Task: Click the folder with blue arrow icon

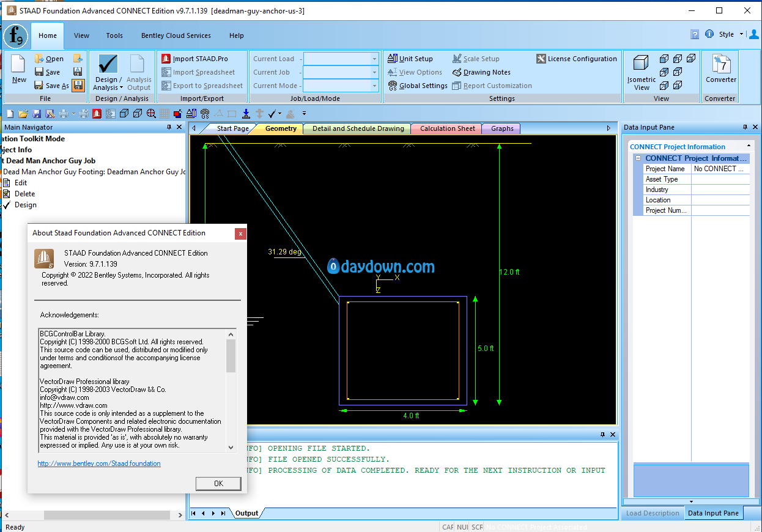Action: pos(78,59)
